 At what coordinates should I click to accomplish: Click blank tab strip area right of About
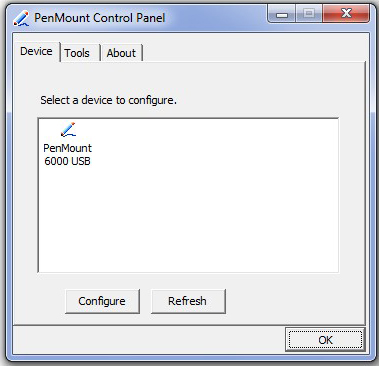pyautogui.click(x=253, y=52)
